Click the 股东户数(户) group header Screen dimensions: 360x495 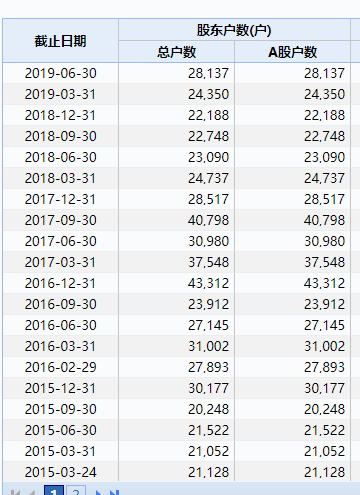(234, 30)
